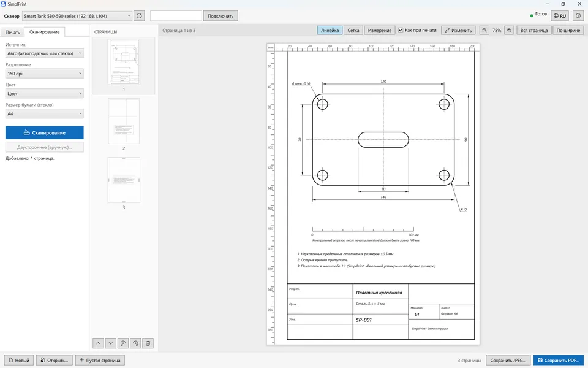The height and width of the screenshot is (368, 588).
Task: Click the Изменить edit button
Action: click(458, 30)
